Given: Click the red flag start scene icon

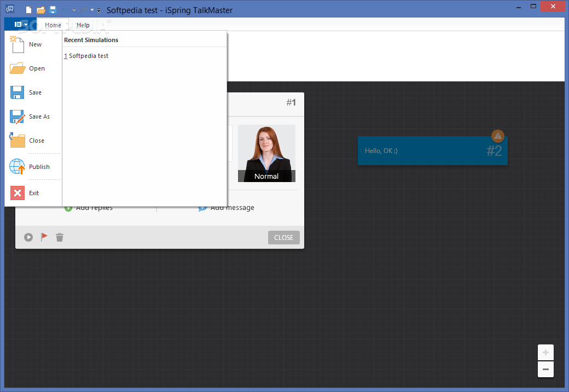Looking at the screenshot, I should pyautogui.click(x=44, y=237).
